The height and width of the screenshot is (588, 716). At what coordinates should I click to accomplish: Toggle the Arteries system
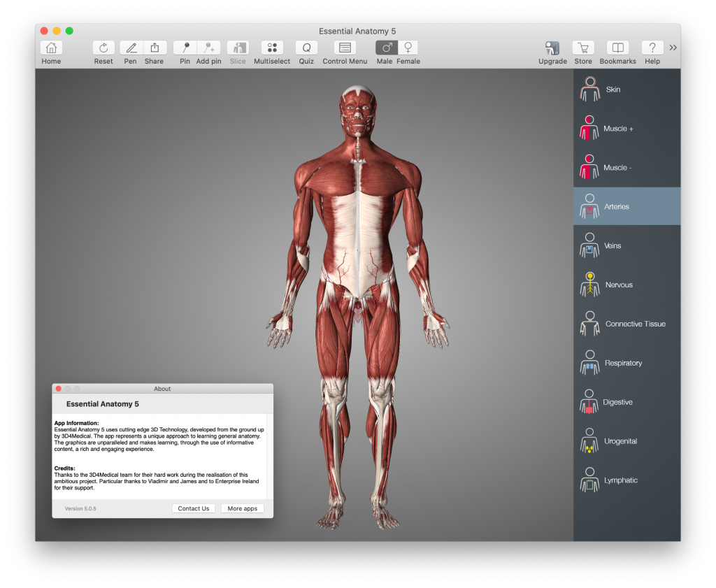click(x=627, y=206)
